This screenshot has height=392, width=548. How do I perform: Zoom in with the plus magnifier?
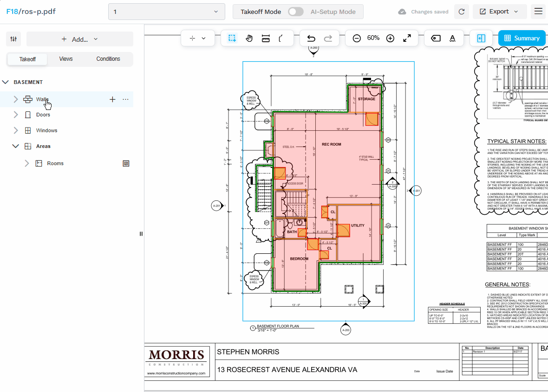pyautogui.click(x=390, y=39)
